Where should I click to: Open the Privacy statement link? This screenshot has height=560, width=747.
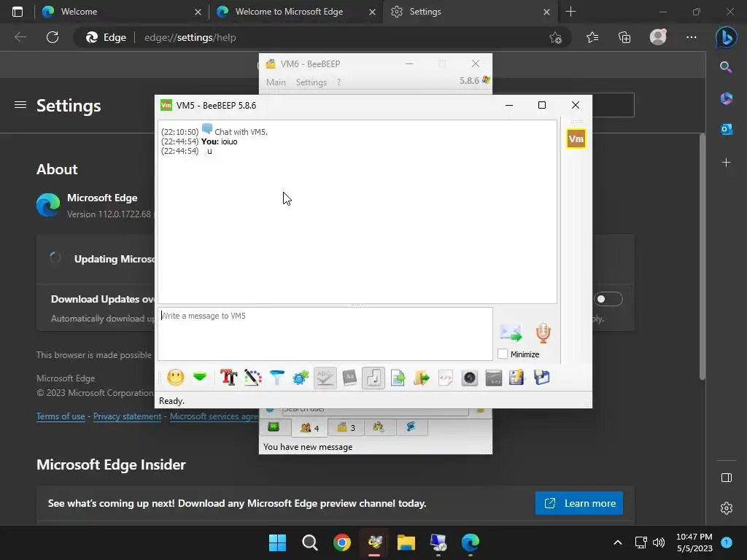click(x=127, y=416)
